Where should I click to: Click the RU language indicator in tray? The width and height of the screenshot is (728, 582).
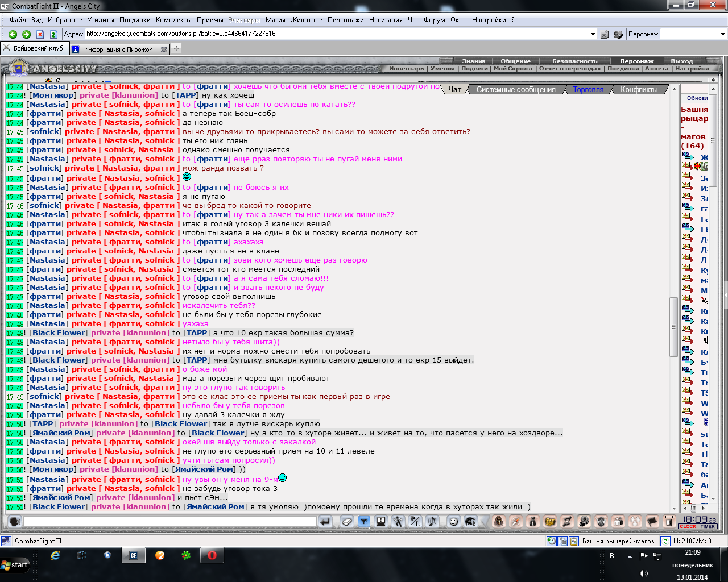[x=614, y=556]
